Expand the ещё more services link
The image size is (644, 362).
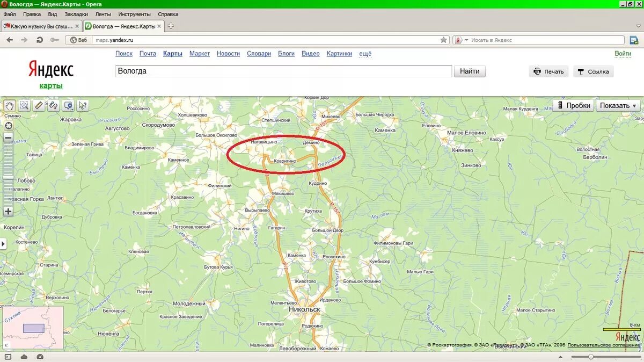pos(365,54)
